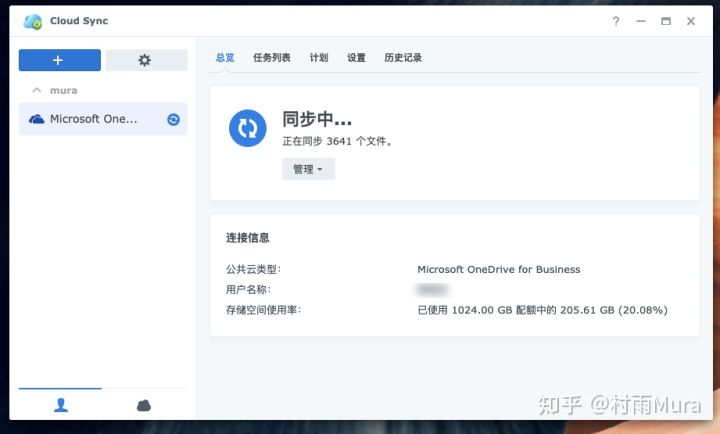Screen dimensions: 720x434
Task: Open the 计划 tab
Action: (319, 58)
